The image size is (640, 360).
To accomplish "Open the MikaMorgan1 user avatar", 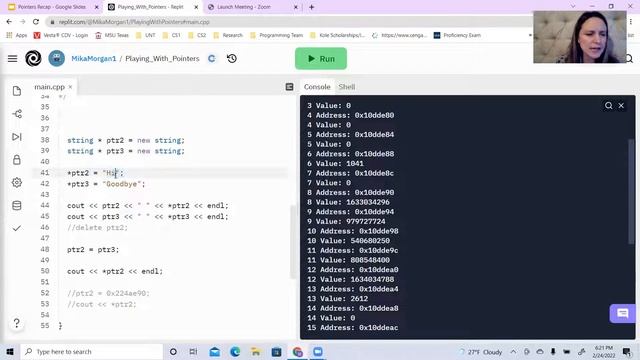I will 57,58.
